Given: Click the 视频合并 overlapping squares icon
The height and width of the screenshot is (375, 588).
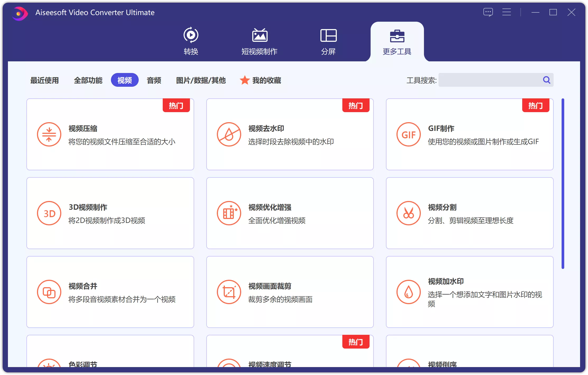Looking at the screenshot, I should tap(49, 292).
